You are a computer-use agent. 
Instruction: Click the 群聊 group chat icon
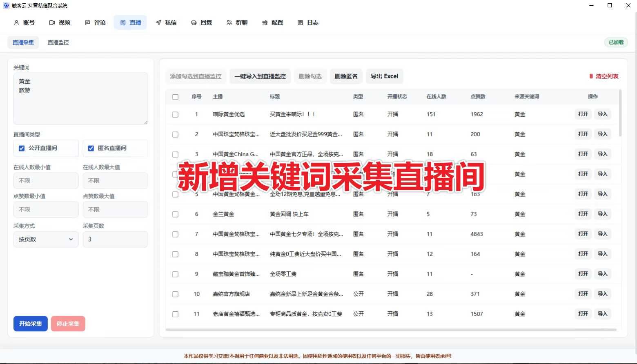point(229,22)
